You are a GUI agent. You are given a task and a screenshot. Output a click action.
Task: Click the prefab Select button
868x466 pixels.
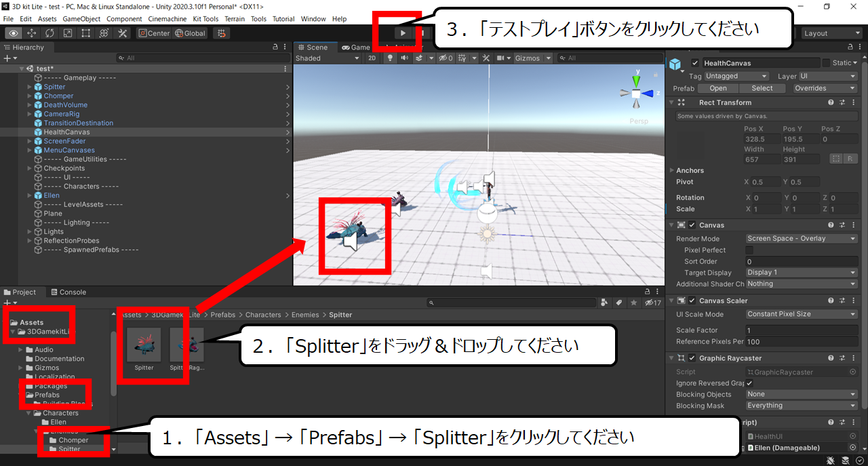point(762,88)
